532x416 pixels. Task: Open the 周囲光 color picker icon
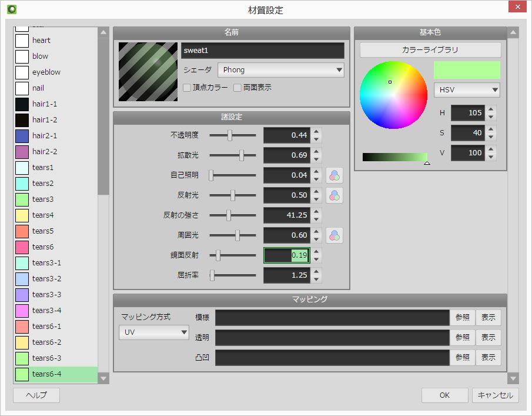(334, 235)
